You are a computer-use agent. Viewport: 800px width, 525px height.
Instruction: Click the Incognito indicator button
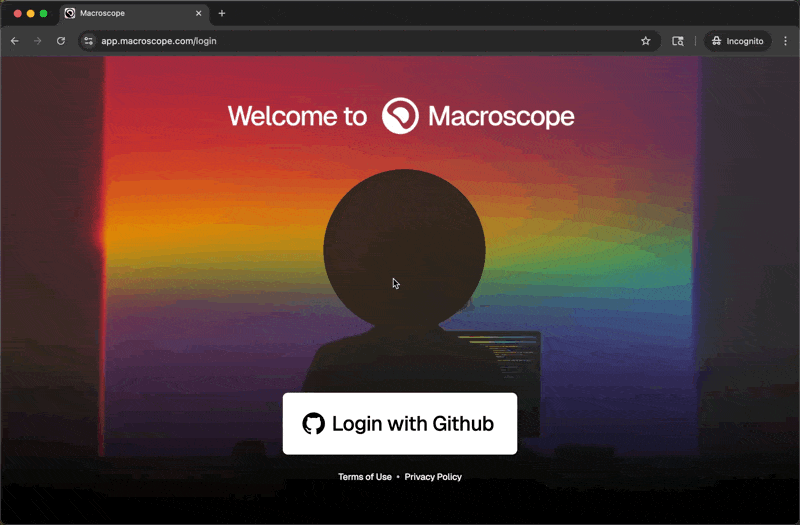tap(738, 41)
